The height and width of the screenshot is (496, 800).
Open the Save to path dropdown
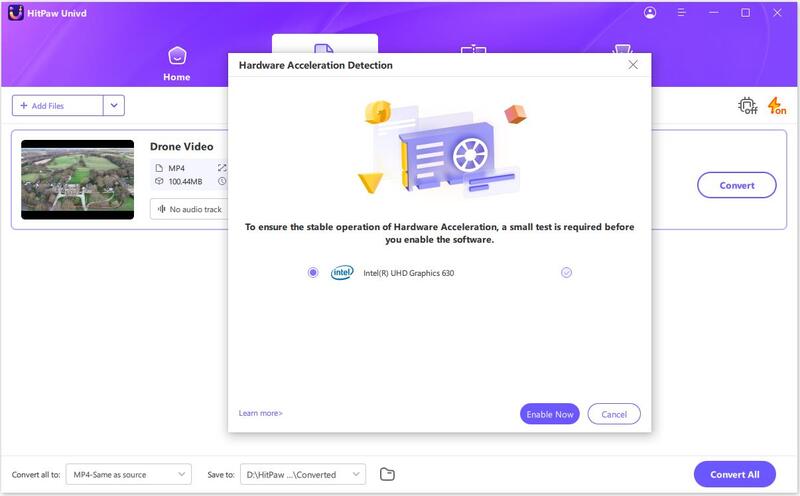click(303, 474)
